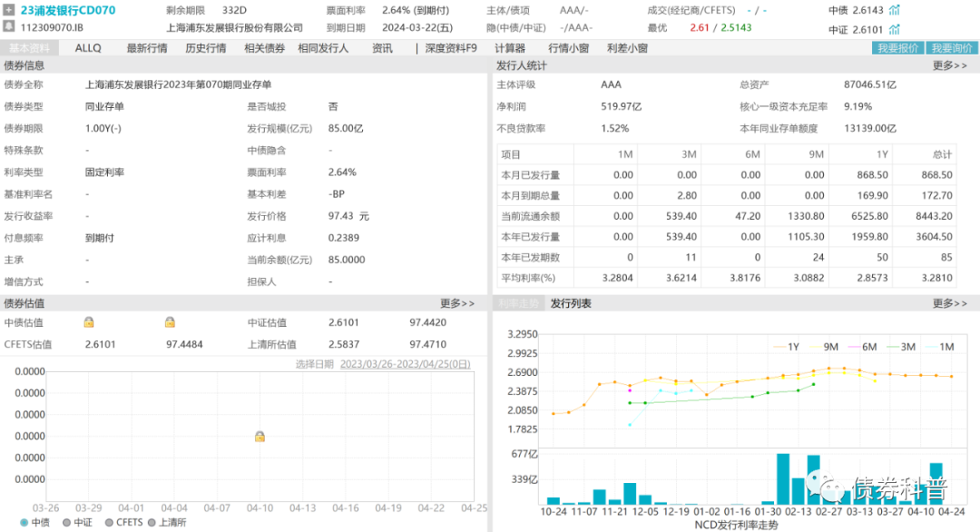Open the date range 2023/03/26-2023/04/25 selector

pyautogui.click(x=405, y=364)
